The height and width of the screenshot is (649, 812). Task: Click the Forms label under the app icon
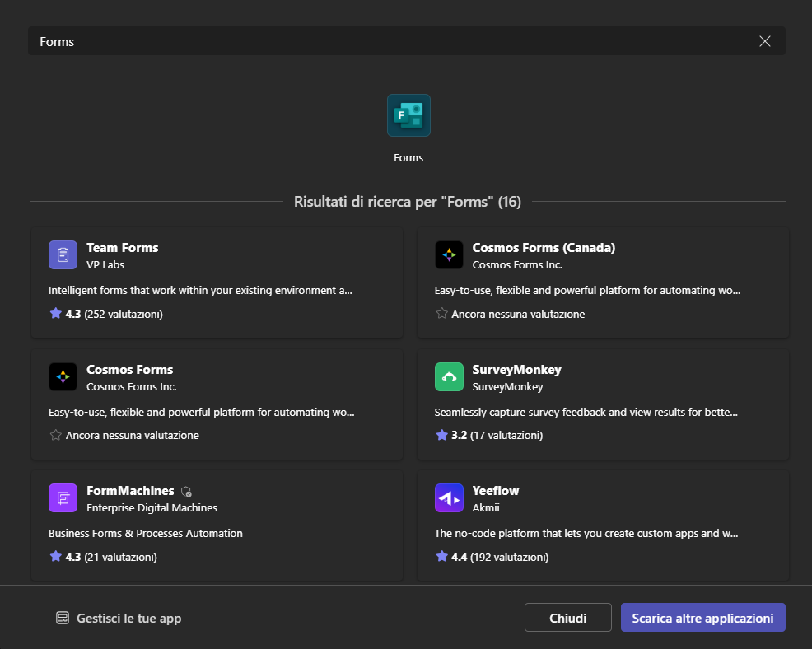(x=408, y=157)
